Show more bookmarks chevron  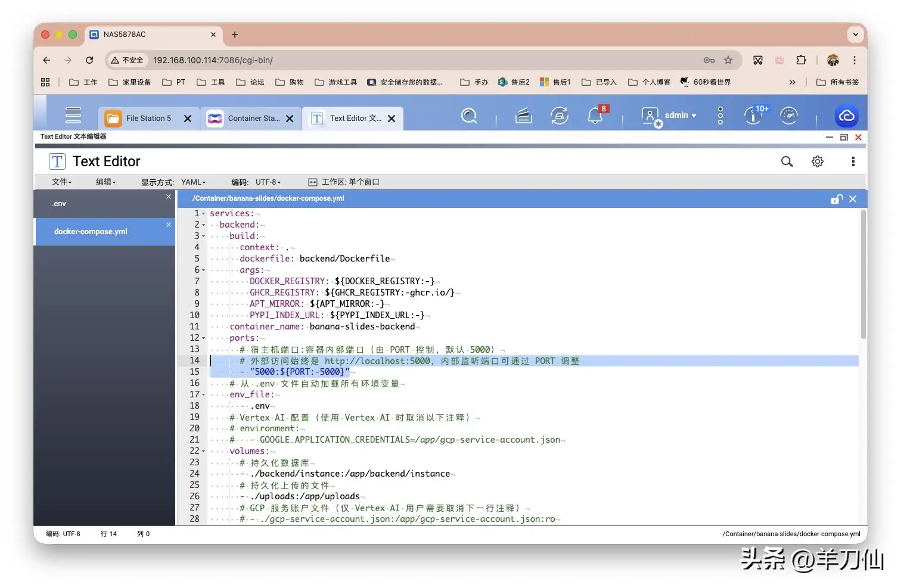click(x=792, y=82)
